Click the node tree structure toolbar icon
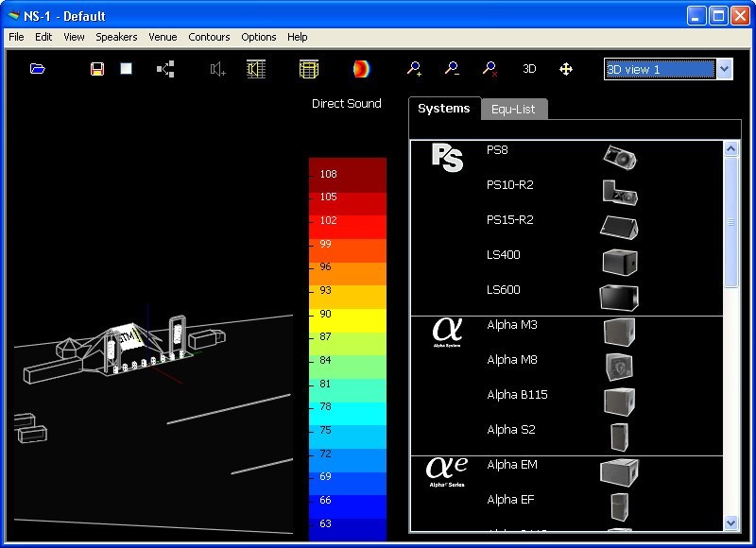Image resolution: width=756 pixels, height=548 pixels. [165, 69]
